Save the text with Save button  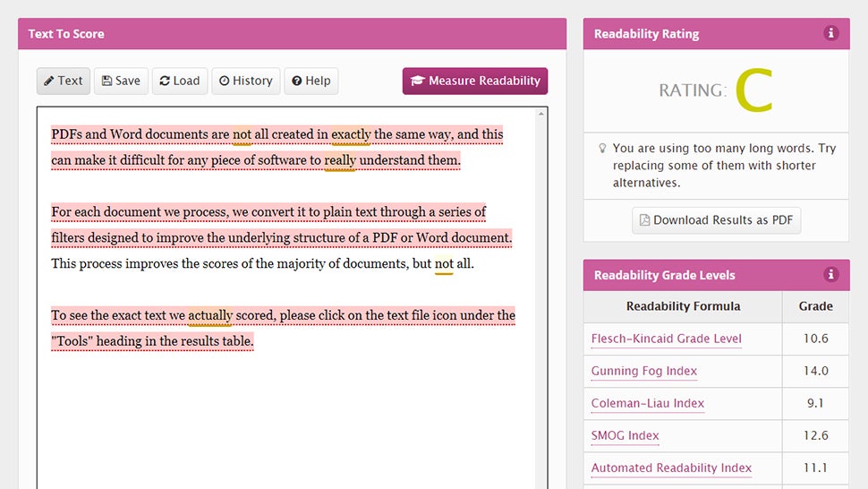point(121,81)
